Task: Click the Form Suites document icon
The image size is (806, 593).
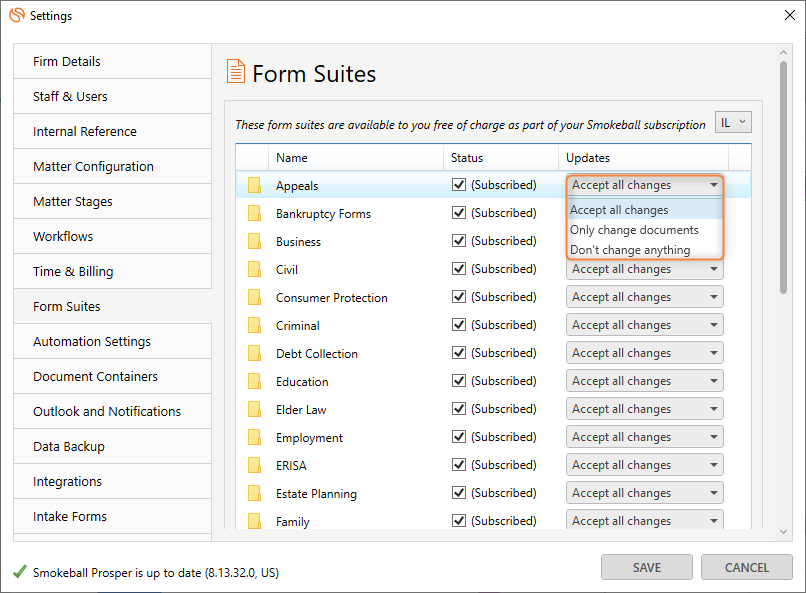Action: tap(236, 71)
